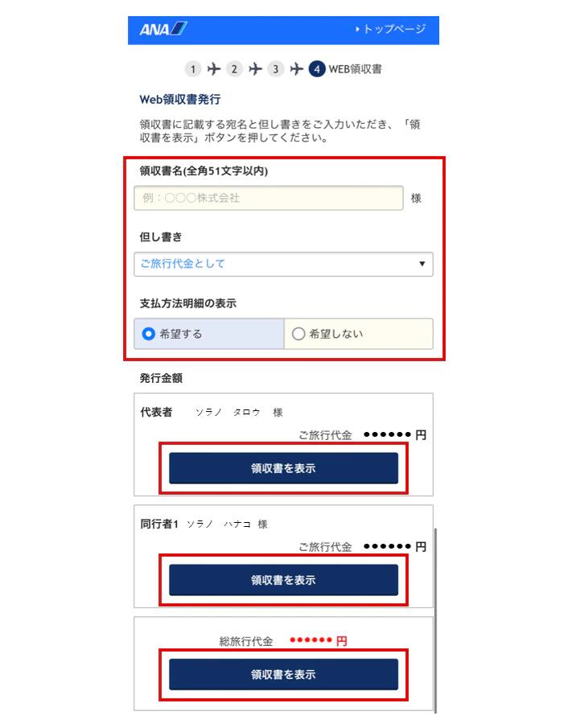
Task: Show receipt for 代表者 ソラノ タロウ
Action: click(x=283, y=468)
